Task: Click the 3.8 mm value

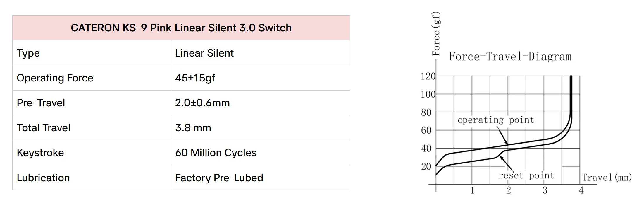Action: click(x=193, y=128)
